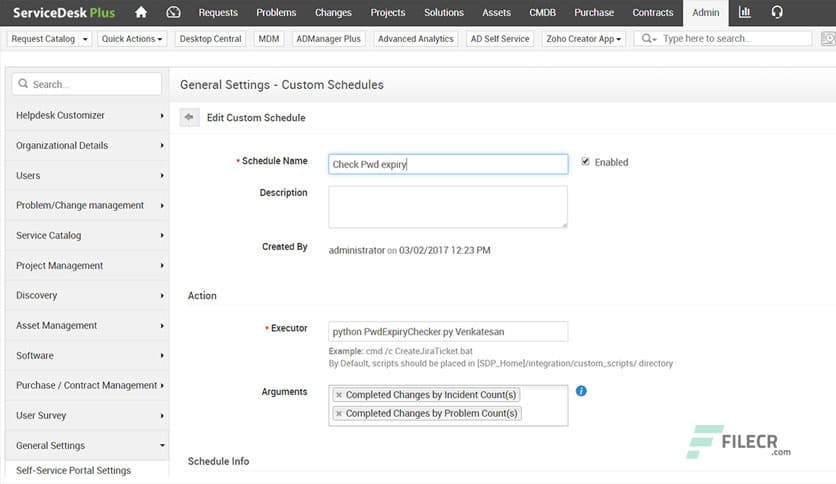This screenshot has height=484, width=836.
Task: Go to the Home icon
Action: click(141, 12)
